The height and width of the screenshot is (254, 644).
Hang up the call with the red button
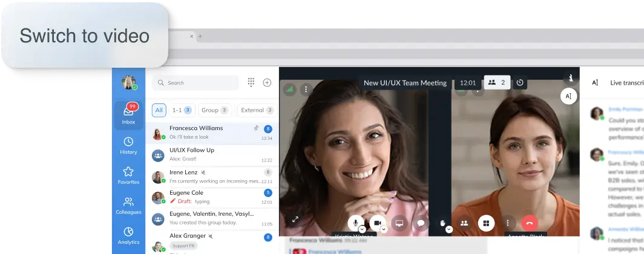pos(530,223)
